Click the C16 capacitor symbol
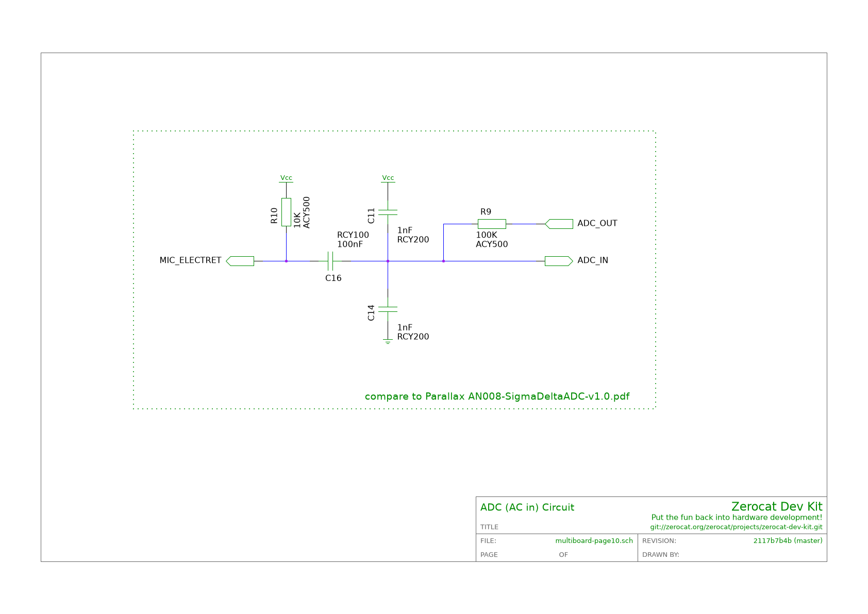This screenshot has width=868, height=614. 330,261
